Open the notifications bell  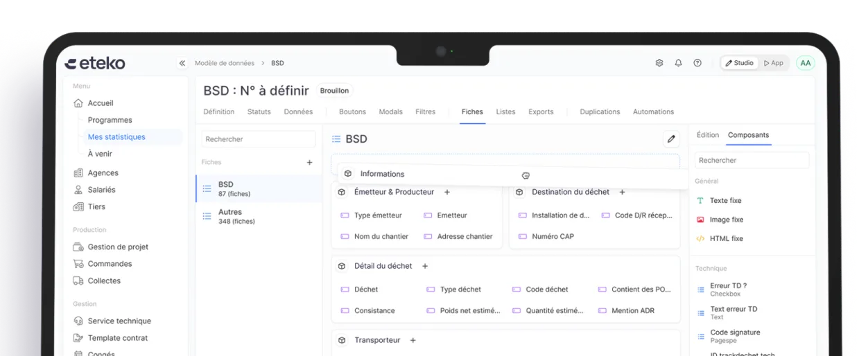pyautogui.click(x=678, y=63)
